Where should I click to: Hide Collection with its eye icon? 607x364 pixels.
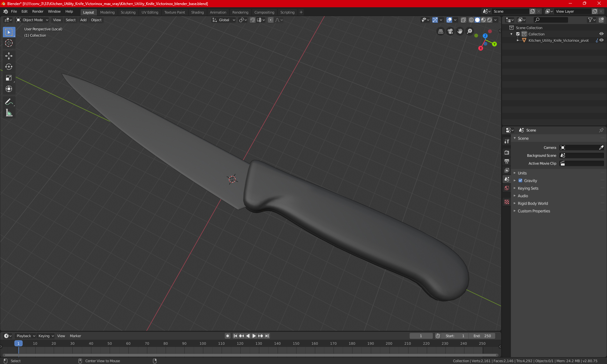pos(601,34)
